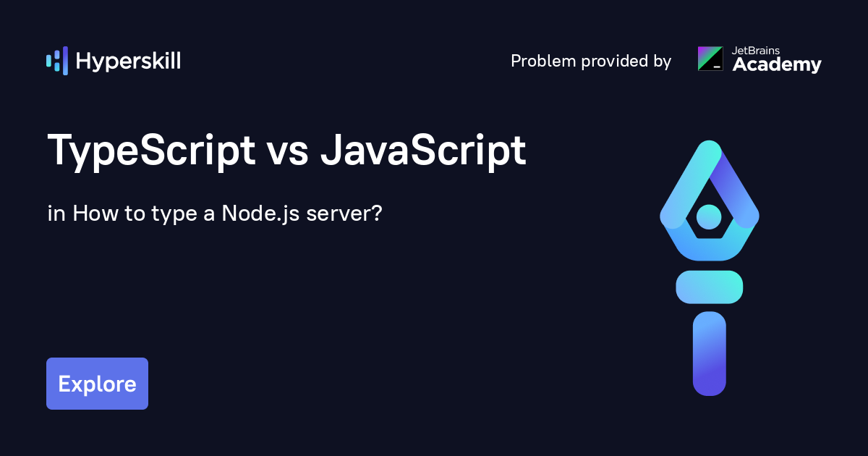Click the vertical purple bar of the pen
The image size is (868, 456).
coord(709,353)
